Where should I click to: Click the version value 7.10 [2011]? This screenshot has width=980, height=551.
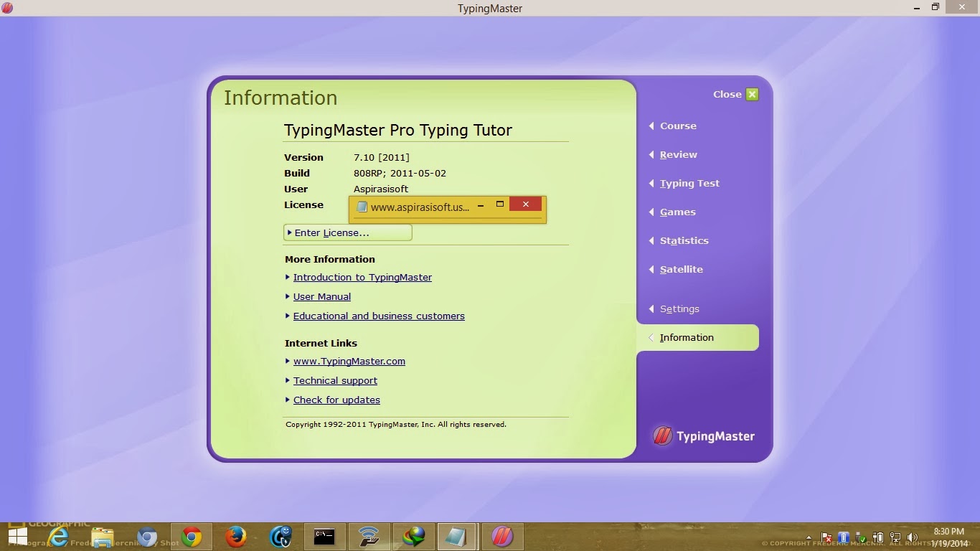[382, 157]
